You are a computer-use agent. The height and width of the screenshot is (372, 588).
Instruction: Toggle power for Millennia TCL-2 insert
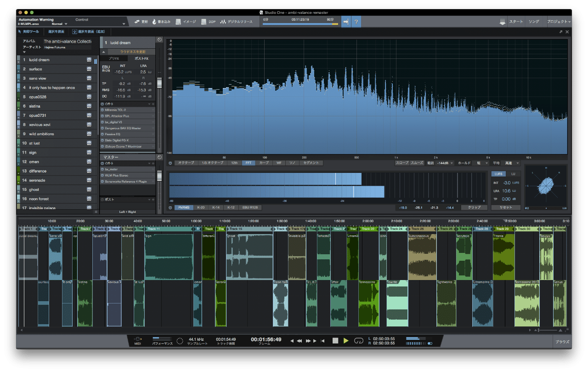[x=102, y=110]
